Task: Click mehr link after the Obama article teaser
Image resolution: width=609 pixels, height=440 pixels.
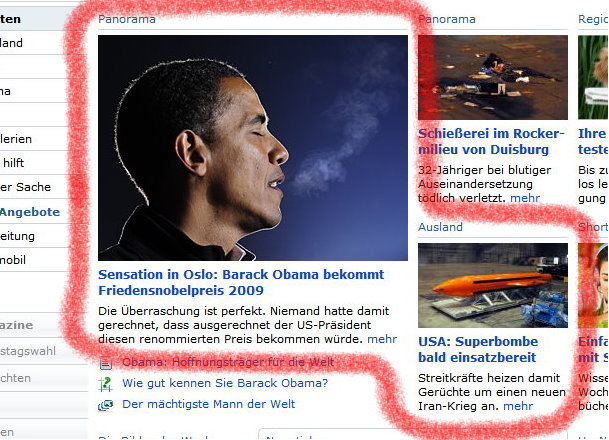Action: tap(382, 339)
